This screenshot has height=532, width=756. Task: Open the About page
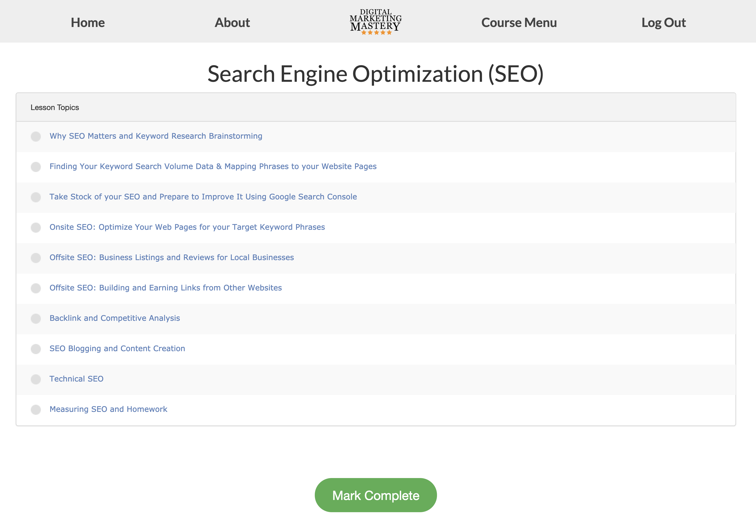point(232,23)
